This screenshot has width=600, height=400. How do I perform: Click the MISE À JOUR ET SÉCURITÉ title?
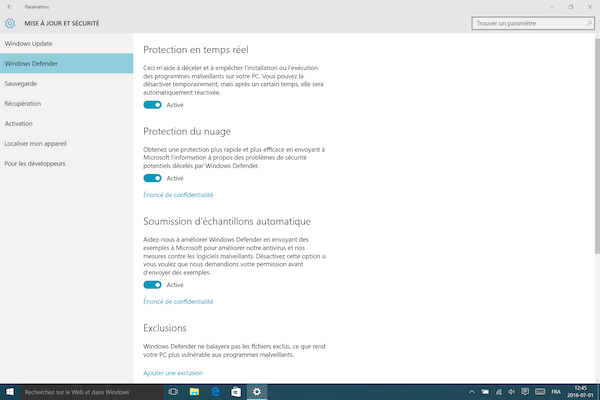[x=62, y=23]
